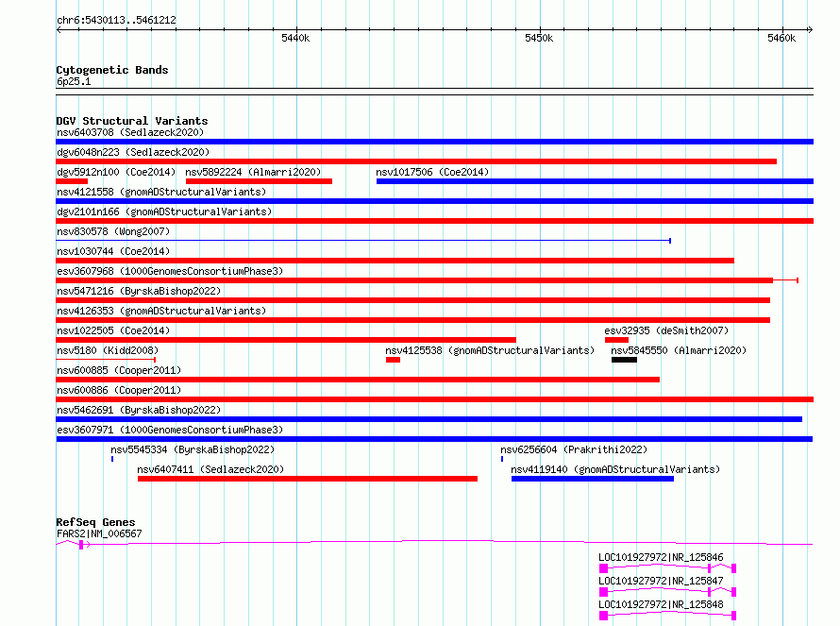Click the FARS2|NM_006567 gene label

[99, 533]
